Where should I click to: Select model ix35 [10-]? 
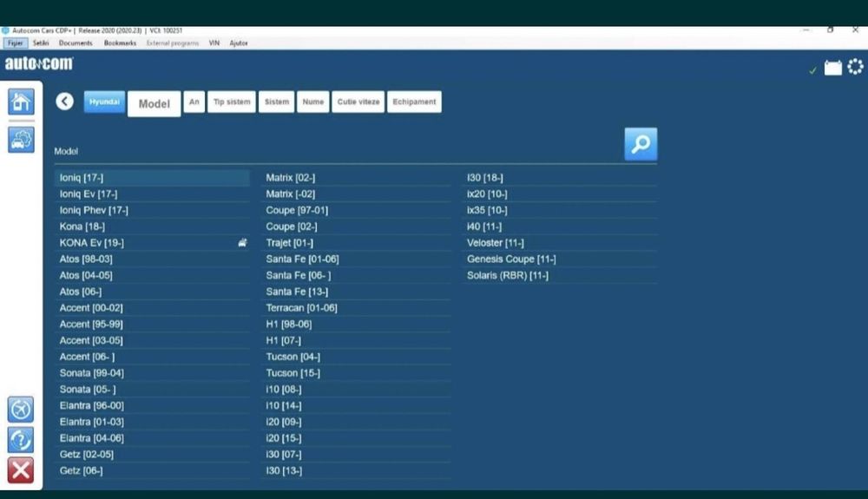(560, 210)
